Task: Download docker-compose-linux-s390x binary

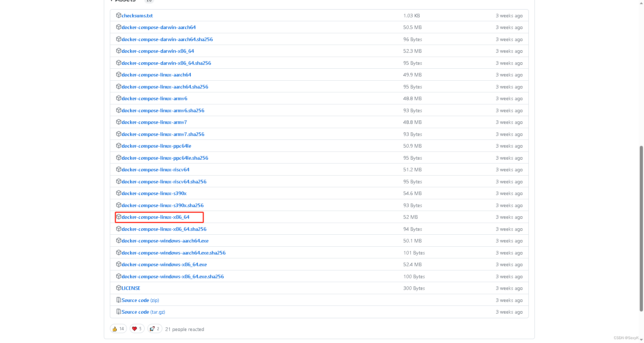Action: click(x=154, y=193)
